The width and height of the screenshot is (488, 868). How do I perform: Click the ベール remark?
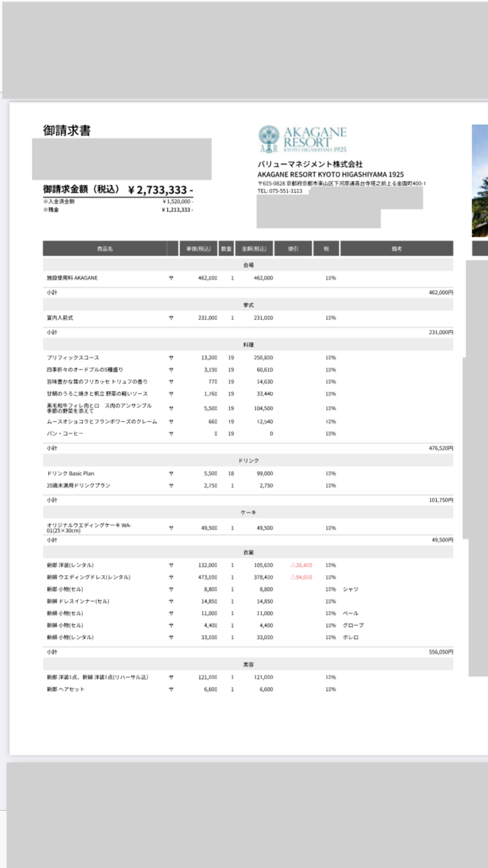(x=351, y=613)
